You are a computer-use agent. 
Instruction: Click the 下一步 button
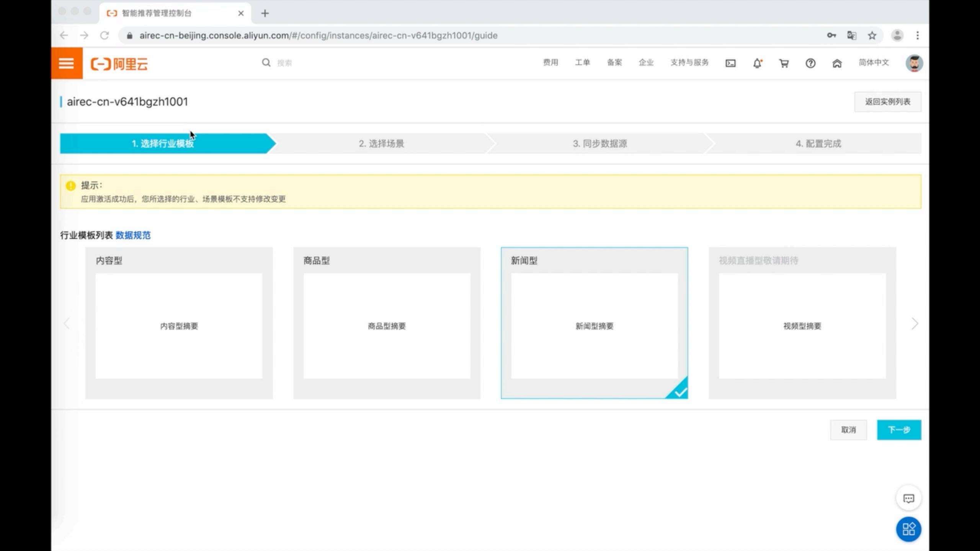click(x=899, y=430)
